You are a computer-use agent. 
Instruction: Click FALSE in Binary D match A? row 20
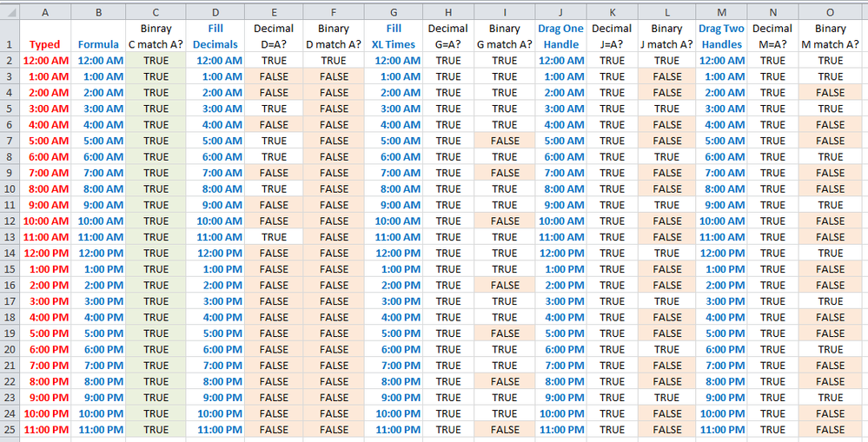[334, 350]
